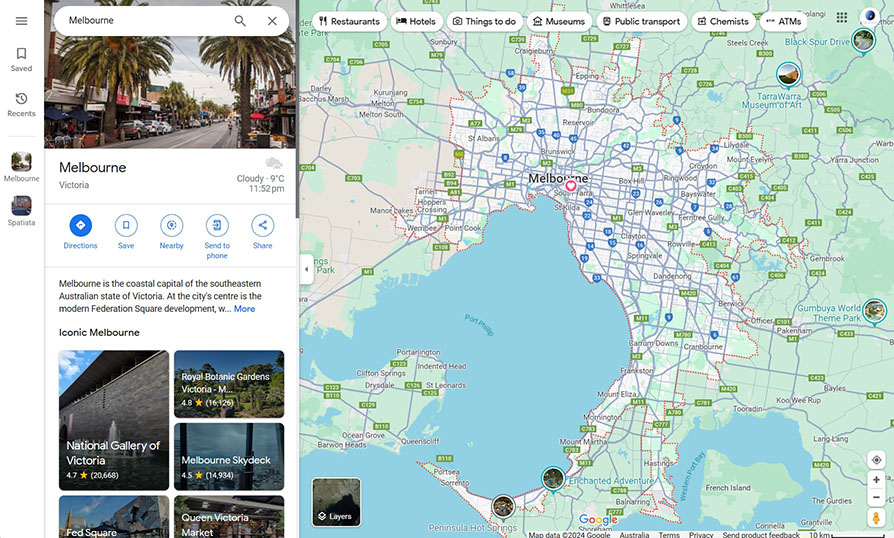This screenshot has width=894, height=538.
Task: Clear the search with the X icon
Action: (272, 21)
